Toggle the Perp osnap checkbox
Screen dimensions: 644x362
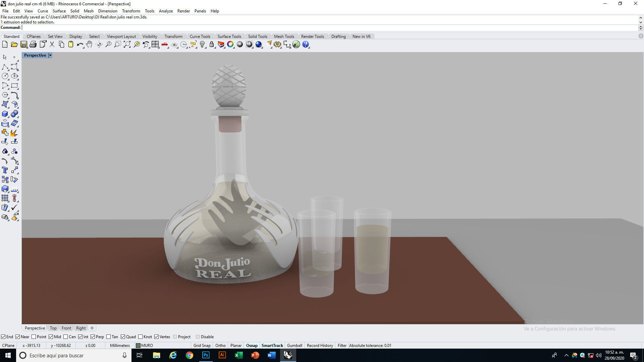click(x=93, y=337)
